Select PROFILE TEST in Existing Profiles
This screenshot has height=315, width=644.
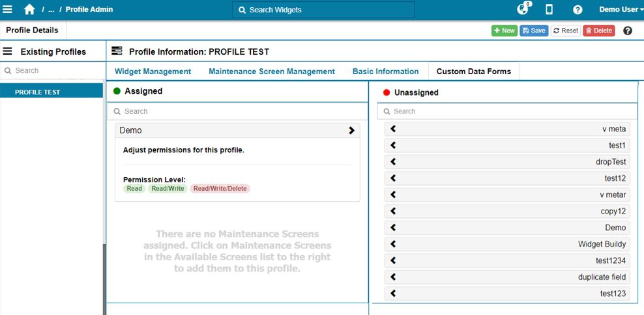pyautogui.click(x=38, y=92)
